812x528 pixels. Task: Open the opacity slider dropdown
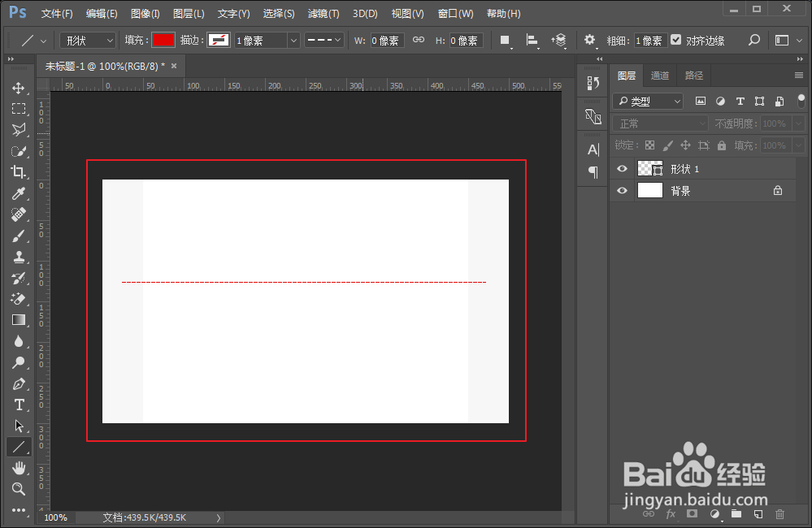(x=798, y=123)
